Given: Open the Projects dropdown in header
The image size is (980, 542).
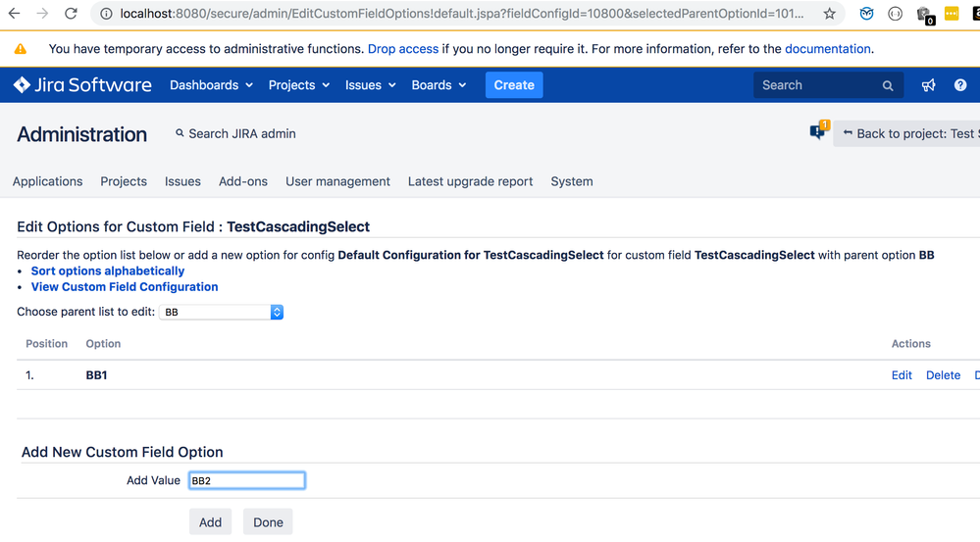Looking at the screenshot, I should coord(299,85).
